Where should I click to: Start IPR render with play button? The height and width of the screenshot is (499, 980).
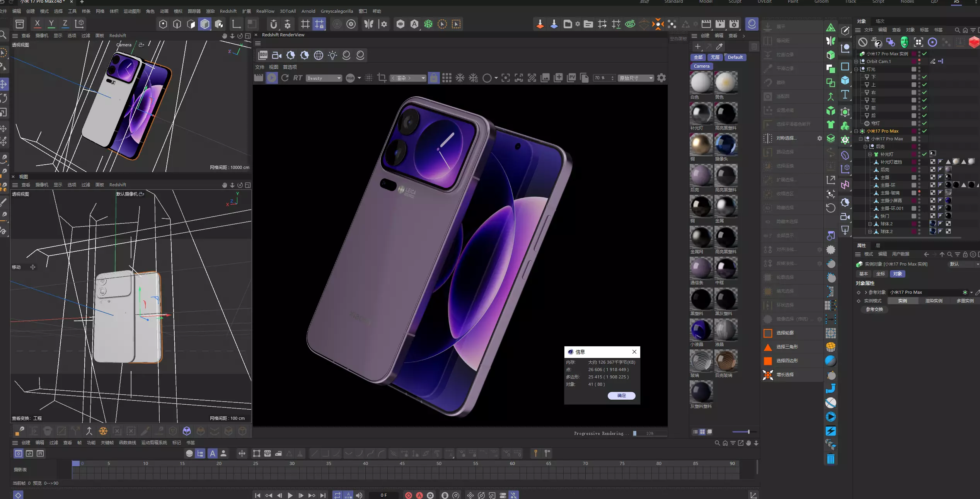(x=272, y=78)
